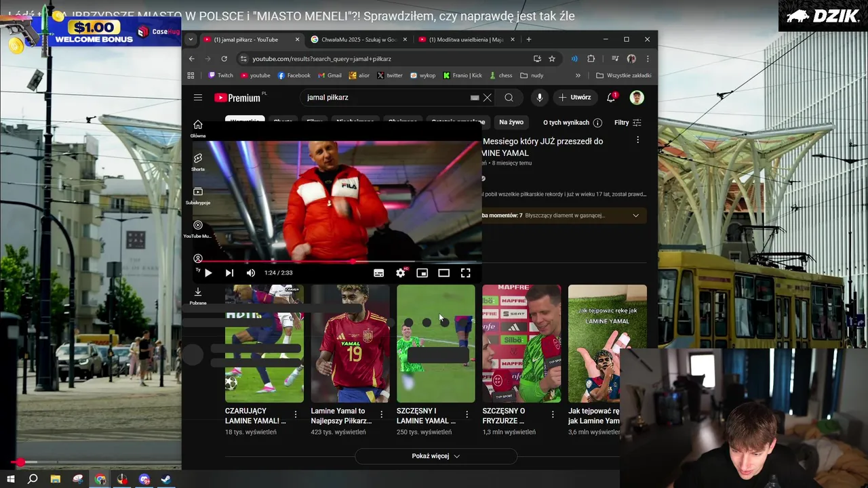The height and width of the screenshot is (488, 868).
Task: Open Windows taskbar search
Action: 33,479
